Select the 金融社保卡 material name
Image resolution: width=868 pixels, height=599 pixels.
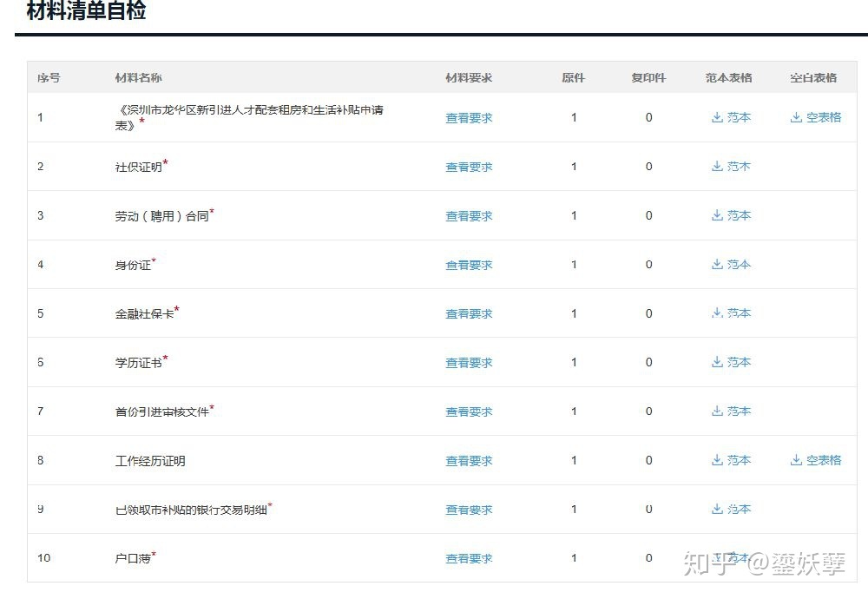[x=144, y=314]
